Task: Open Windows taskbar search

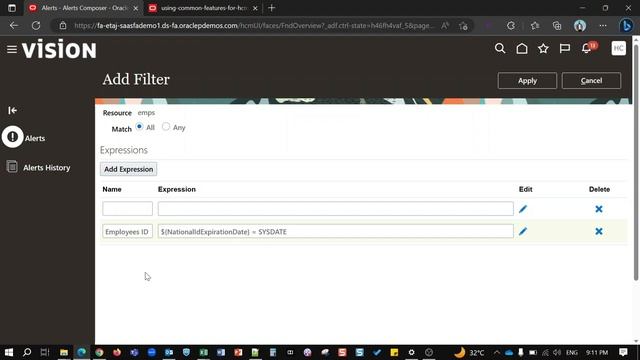Action: (x=27, y=352)
